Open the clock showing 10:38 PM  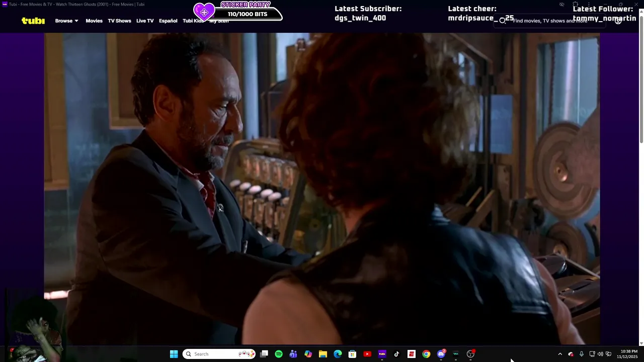628,354
